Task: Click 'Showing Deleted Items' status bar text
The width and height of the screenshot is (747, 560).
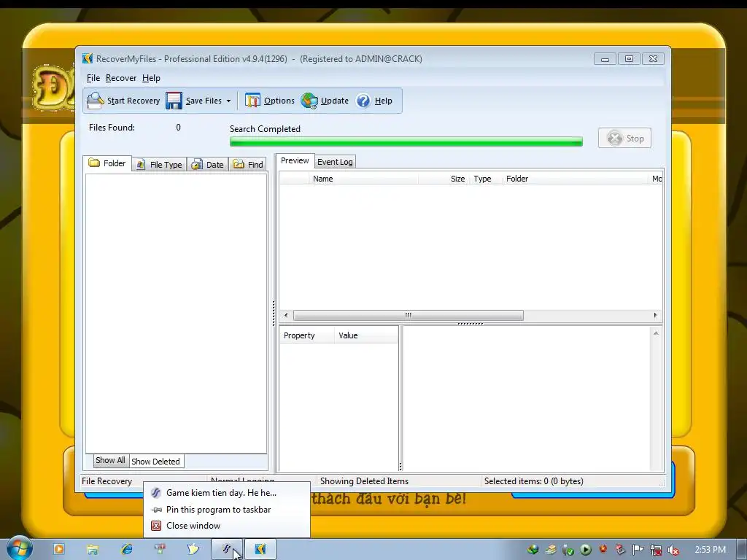Action: 364,481
